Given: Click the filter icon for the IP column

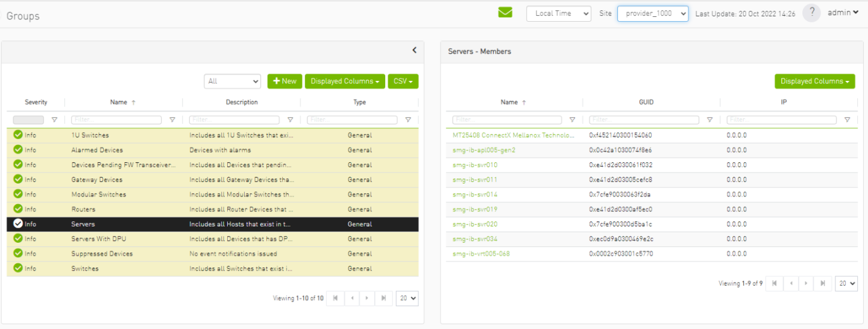Looking at the screenshot, I should (x=847, y=120).
